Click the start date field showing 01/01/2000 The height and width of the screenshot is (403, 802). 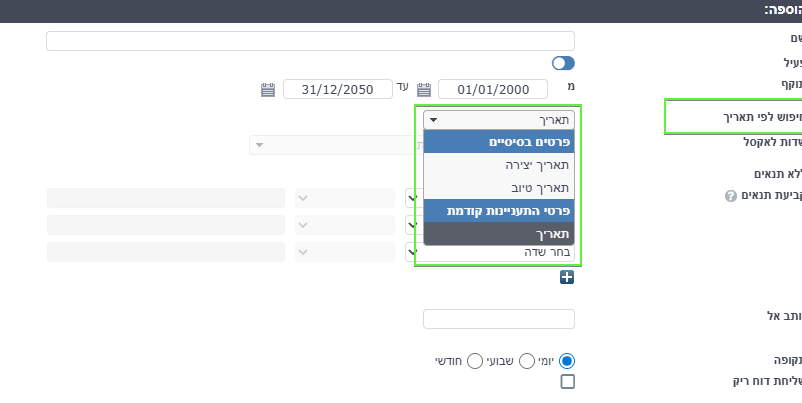493,89
